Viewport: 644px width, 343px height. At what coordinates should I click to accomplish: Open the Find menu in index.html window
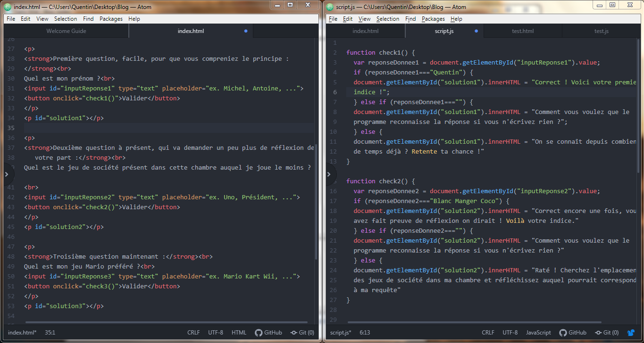click(x=88, y=19)
